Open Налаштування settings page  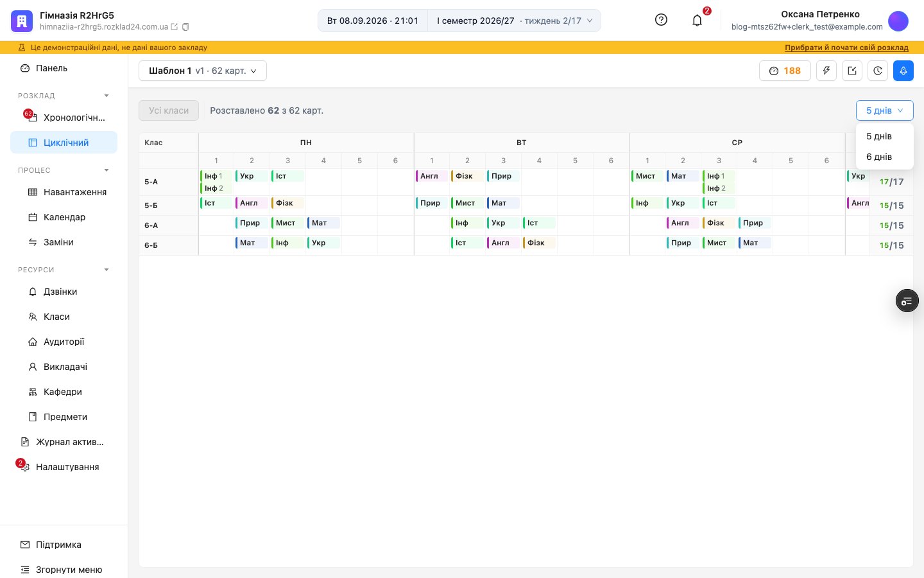pyautogui.click(x=64, y=467)
